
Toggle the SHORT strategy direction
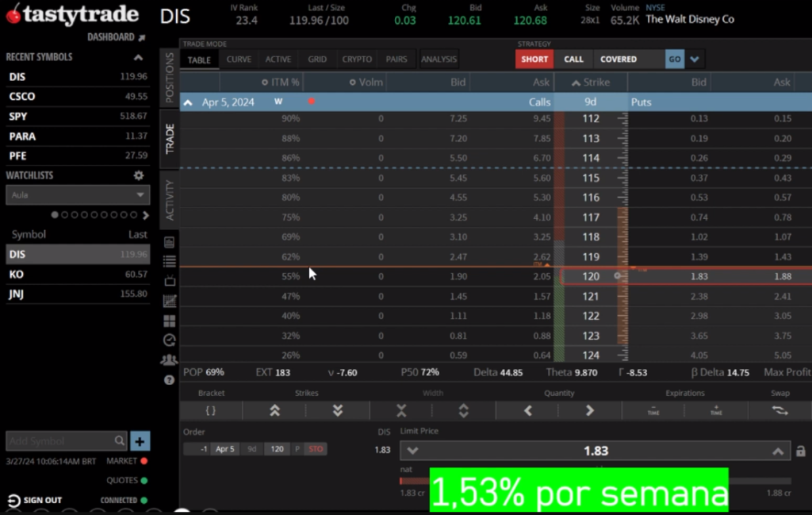(x=534, y=59)
